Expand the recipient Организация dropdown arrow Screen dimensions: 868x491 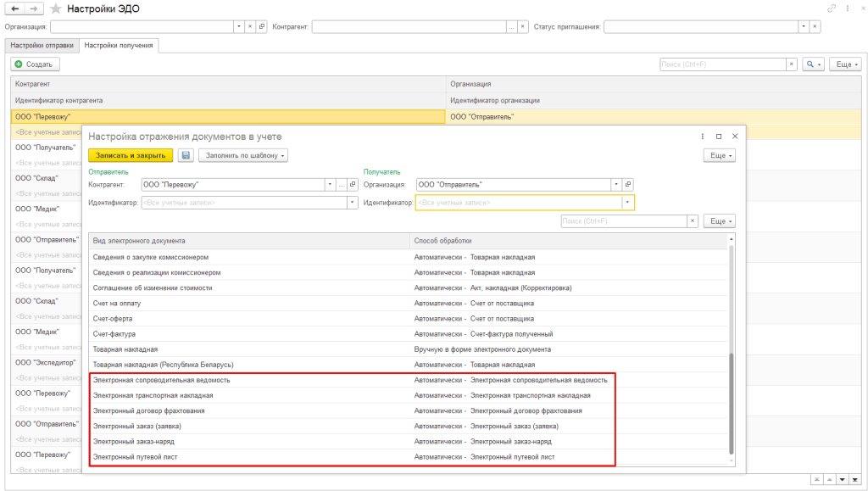[617, 184]
